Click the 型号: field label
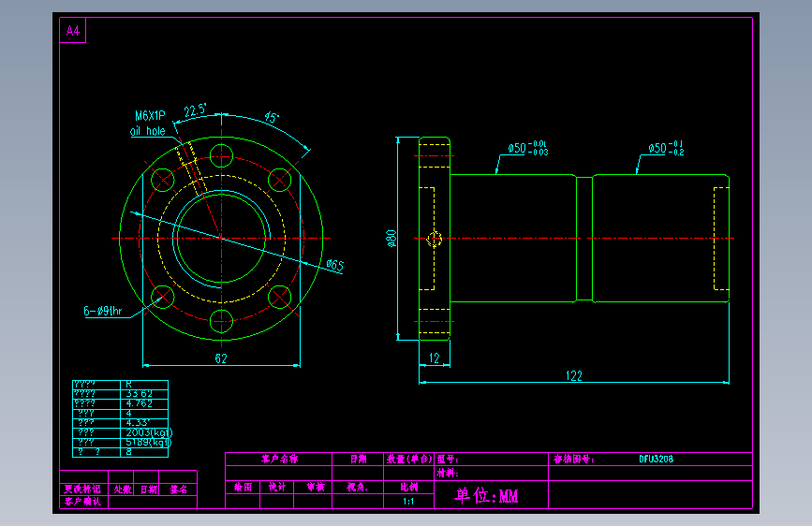The image size is (812, 526). (448, 459)
